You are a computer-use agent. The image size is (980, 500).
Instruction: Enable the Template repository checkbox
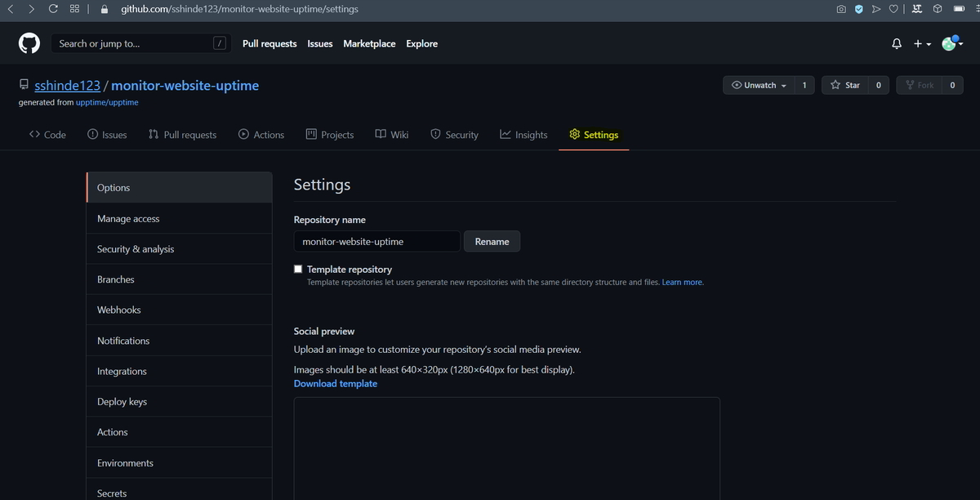298,268
